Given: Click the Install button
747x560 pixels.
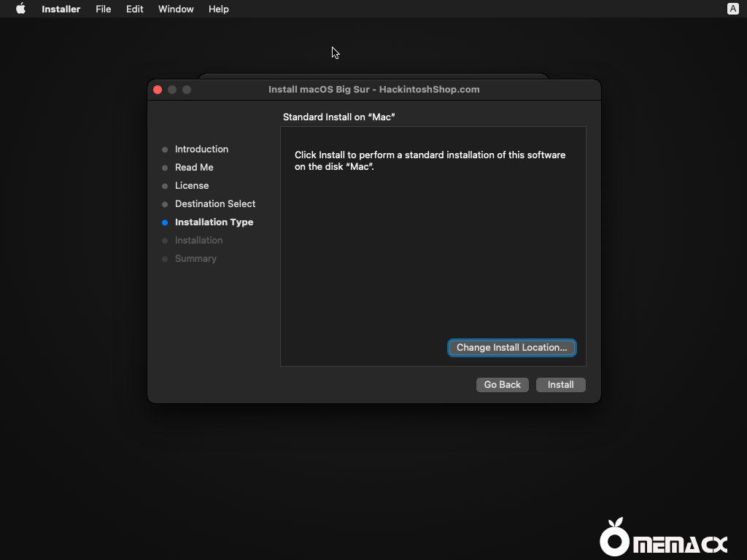Looking at the screenshot, I should (x=560, y=384).
